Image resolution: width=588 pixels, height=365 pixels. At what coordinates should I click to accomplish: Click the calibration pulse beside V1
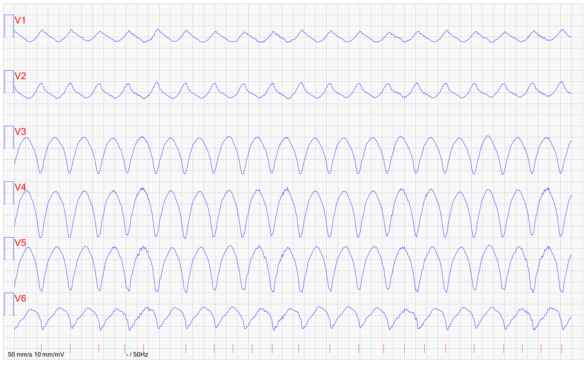(9, 26)
